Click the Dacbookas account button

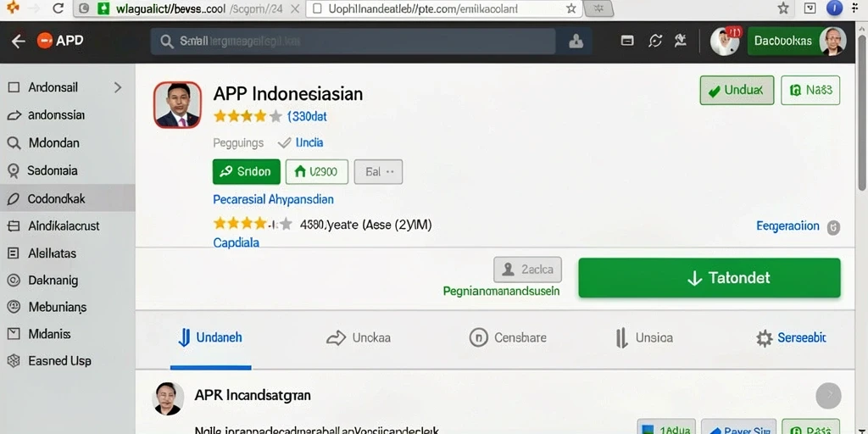pos(796,41)
